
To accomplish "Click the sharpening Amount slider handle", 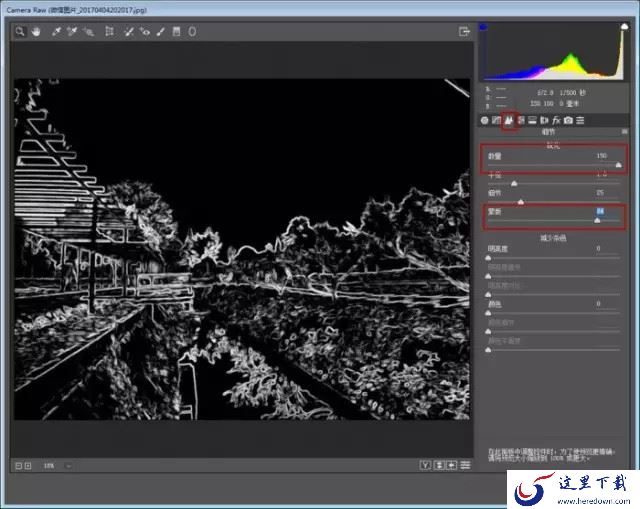I will (x=618, y=165).
